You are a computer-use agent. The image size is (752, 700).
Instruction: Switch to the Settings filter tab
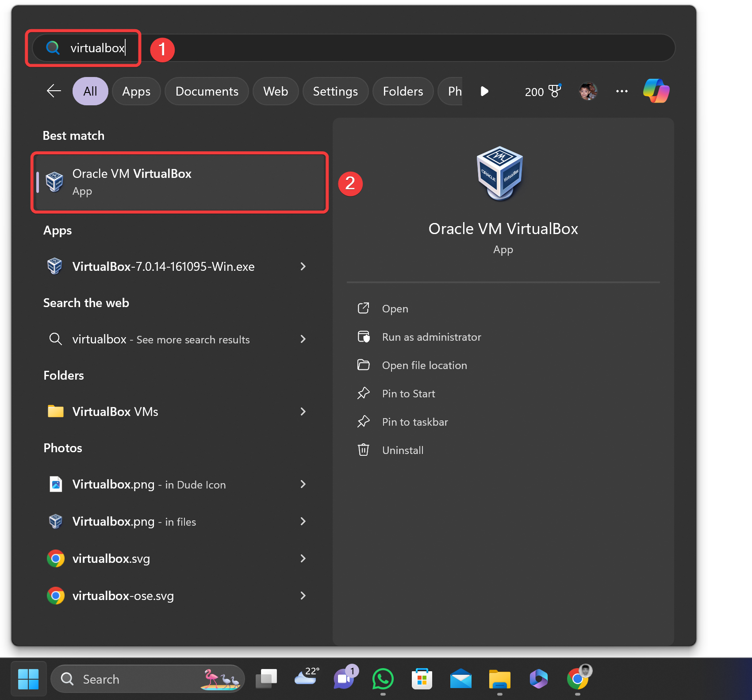(335, 91)
